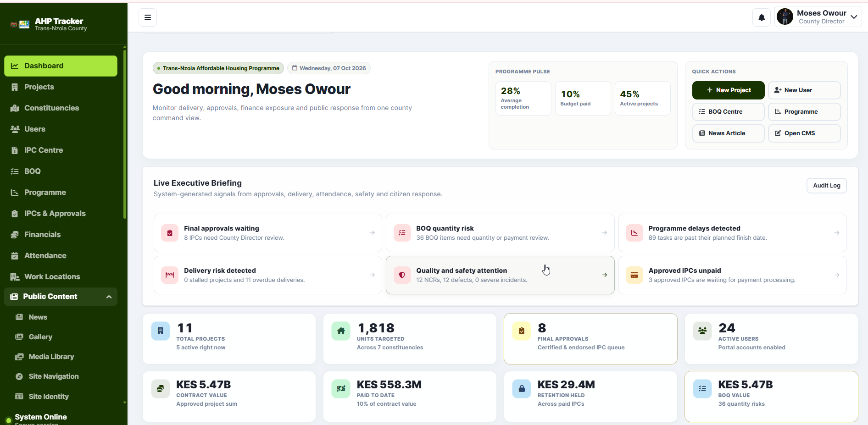Screen dimensions: 868x425
Task: Toggle the sidebar with the hamburger icon
Action: click(x=148, y=17)
